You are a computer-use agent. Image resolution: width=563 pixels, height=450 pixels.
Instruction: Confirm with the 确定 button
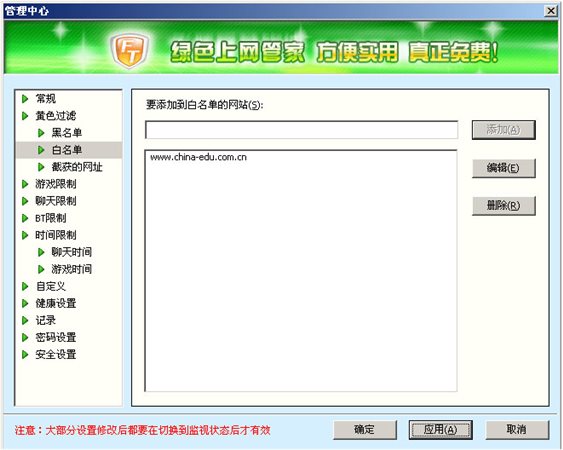tap(365, 430)
